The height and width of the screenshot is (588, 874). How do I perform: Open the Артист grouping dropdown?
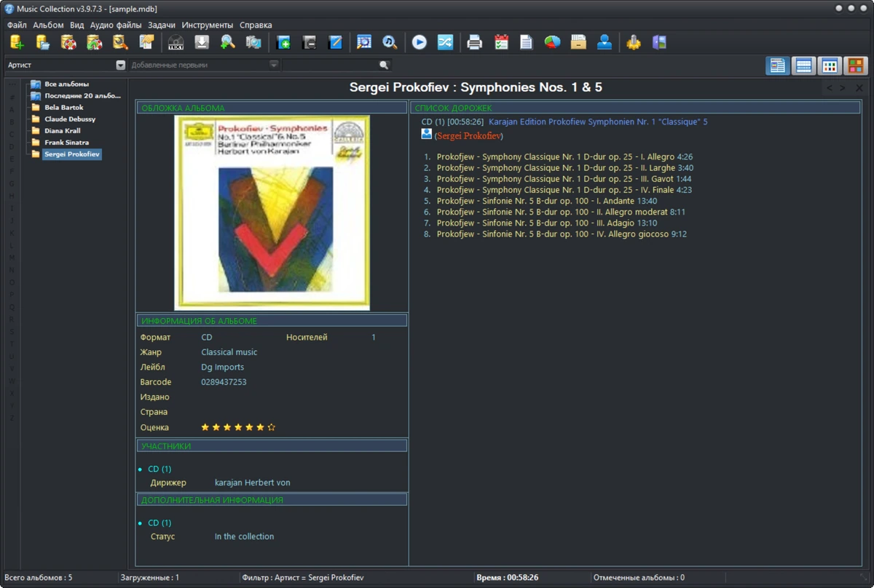121,65
